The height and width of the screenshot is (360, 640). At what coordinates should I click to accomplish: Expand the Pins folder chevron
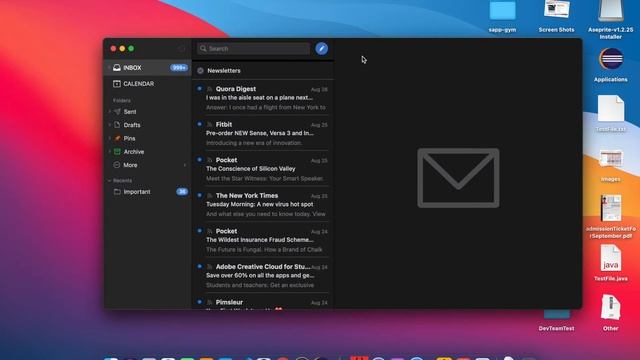tap(109, 138)
